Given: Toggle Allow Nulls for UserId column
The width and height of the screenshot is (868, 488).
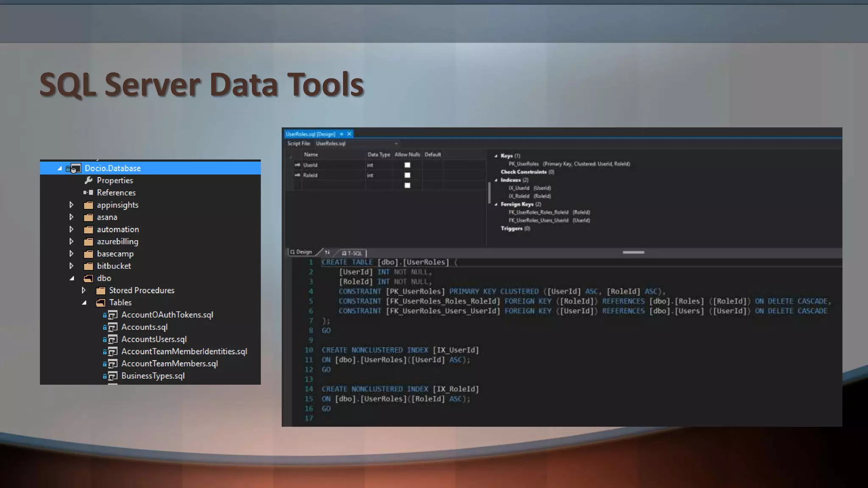Looking at the screenshot, I should coord(407,165).
